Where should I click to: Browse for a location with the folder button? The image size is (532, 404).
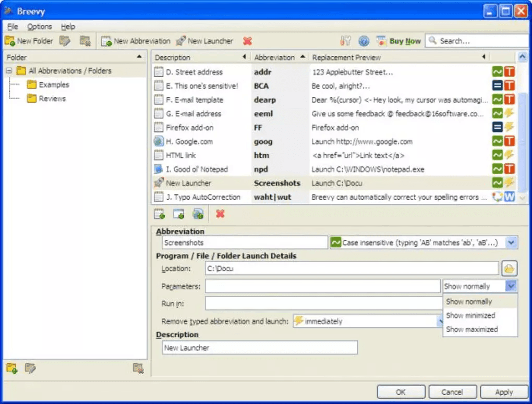point(509,269)
